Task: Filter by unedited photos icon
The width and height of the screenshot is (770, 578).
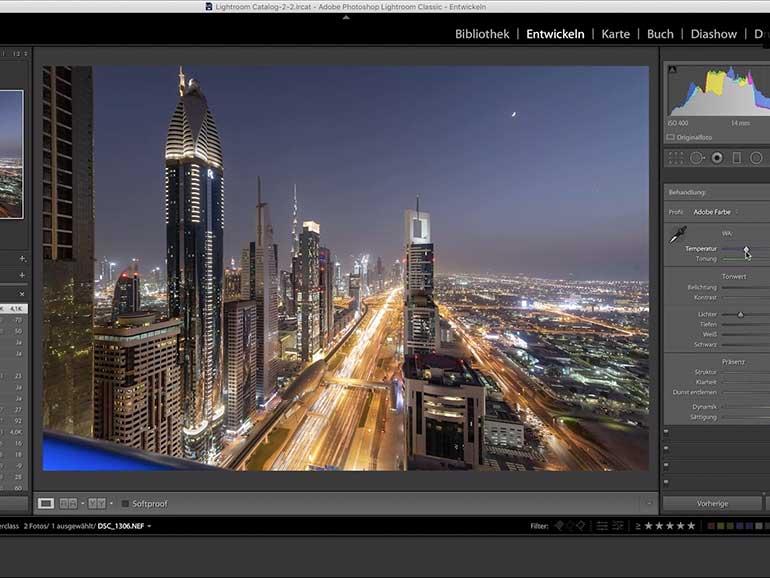Action: [618, 526]
